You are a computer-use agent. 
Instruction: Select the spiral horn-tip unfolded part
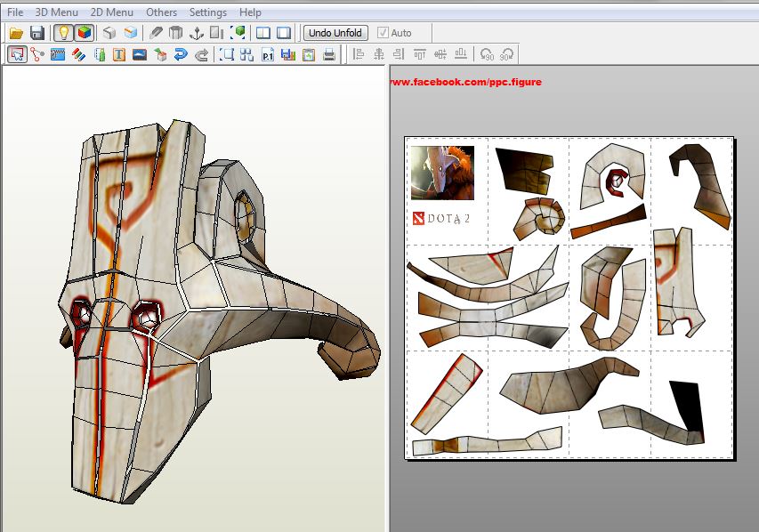(x=539, y=218)
